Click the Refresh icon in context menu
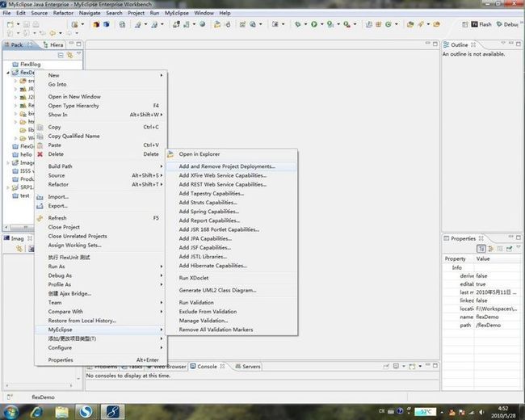This screenshot has height=420, width=525. click(40, 218)
